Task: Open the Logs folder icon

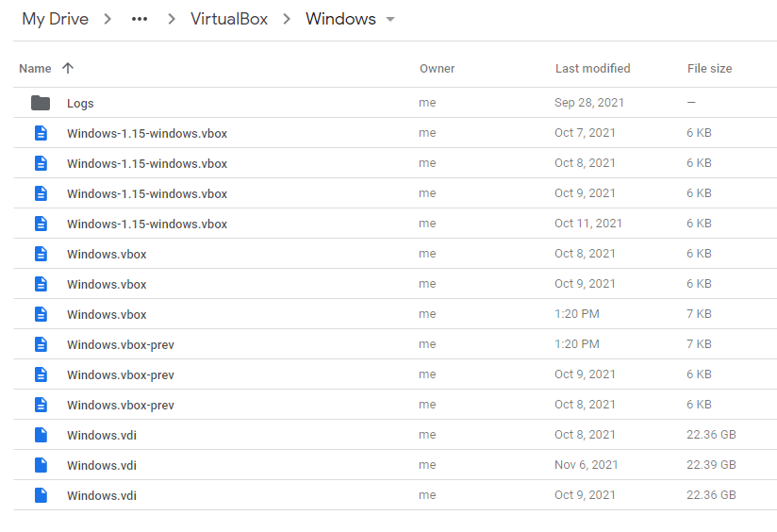Action: click(x=41, y=103)
